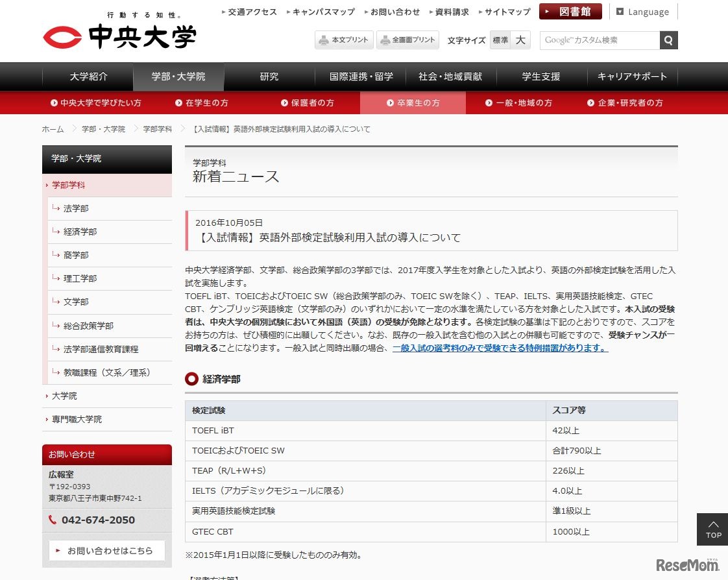The height and width of the screenshot is (580, 728).
Task: Open the 図書館 library button with book icon
Action: 570,11
